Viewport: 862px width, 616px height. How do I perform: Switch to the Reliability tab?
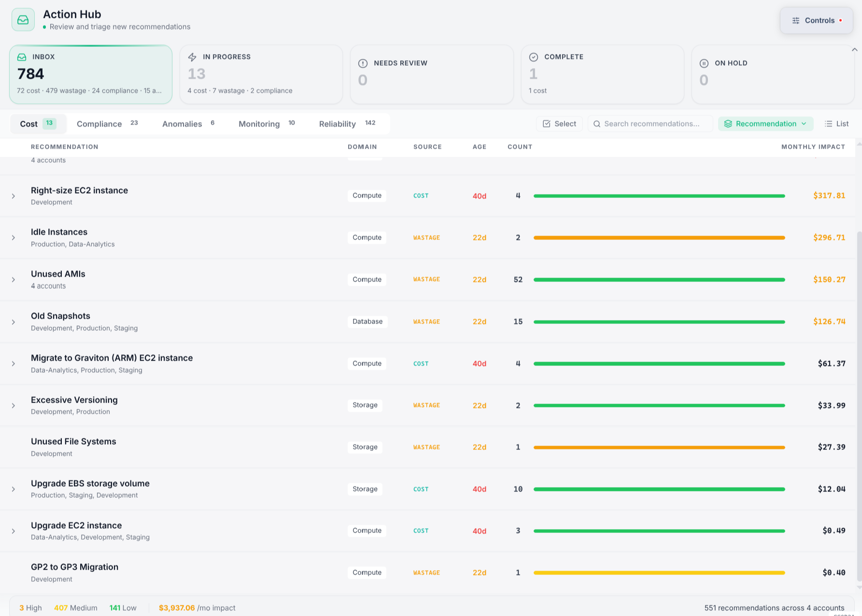click(347, 124)
